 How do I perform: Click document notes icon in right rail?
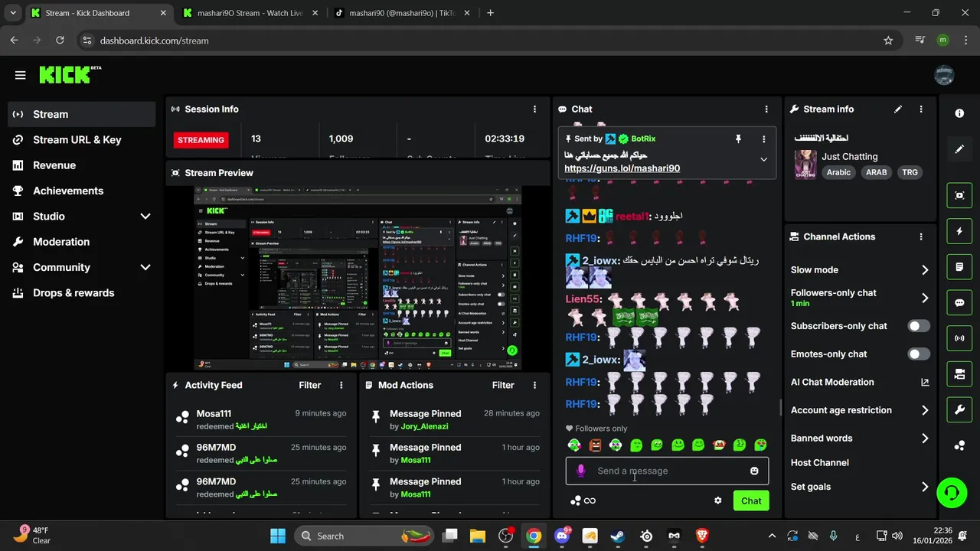coord(959,266)
